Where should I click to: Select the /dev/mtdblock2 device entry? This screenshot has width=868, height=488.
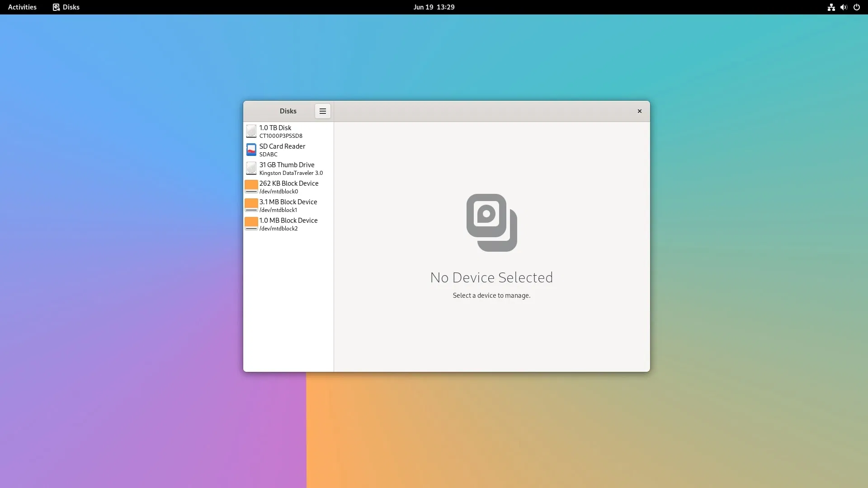(278, 229)
